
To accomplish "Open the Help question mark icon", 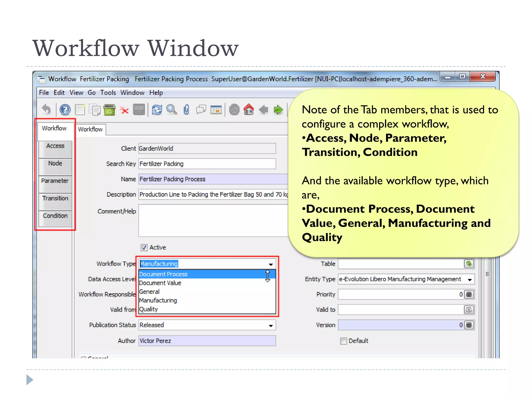I will 65,110.
